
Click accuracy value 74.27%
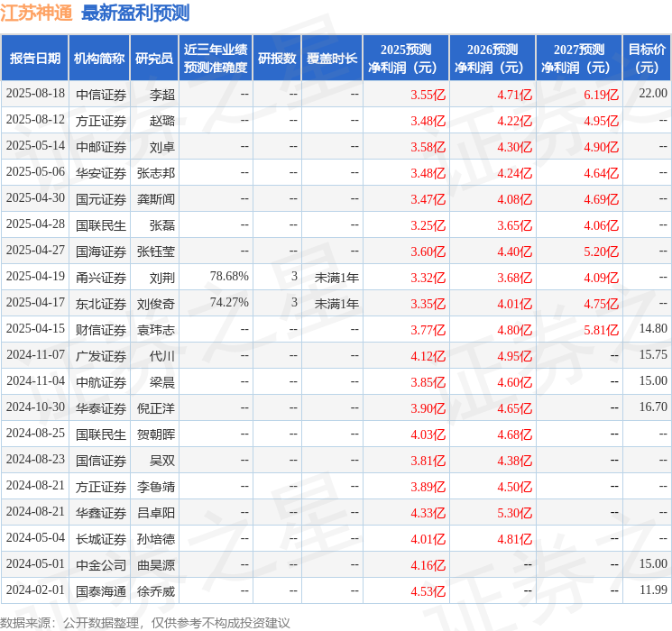click(229, 303)
